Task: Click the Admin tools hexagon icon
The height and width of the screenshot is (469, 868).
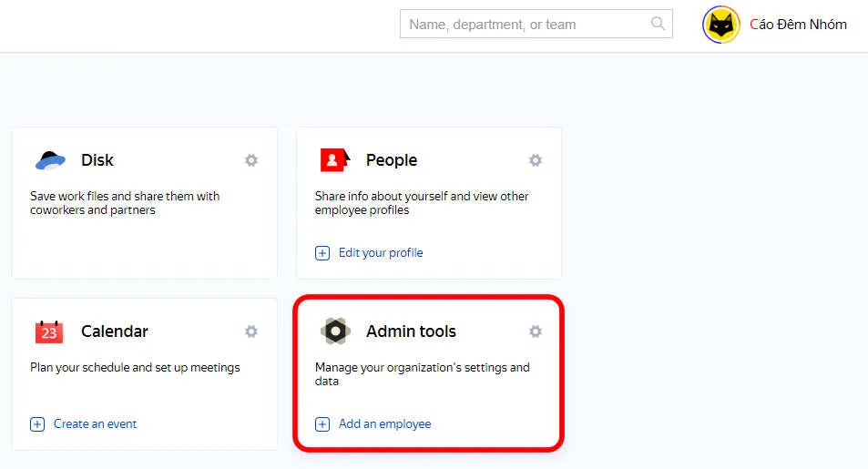Action: tap(335, 331)
